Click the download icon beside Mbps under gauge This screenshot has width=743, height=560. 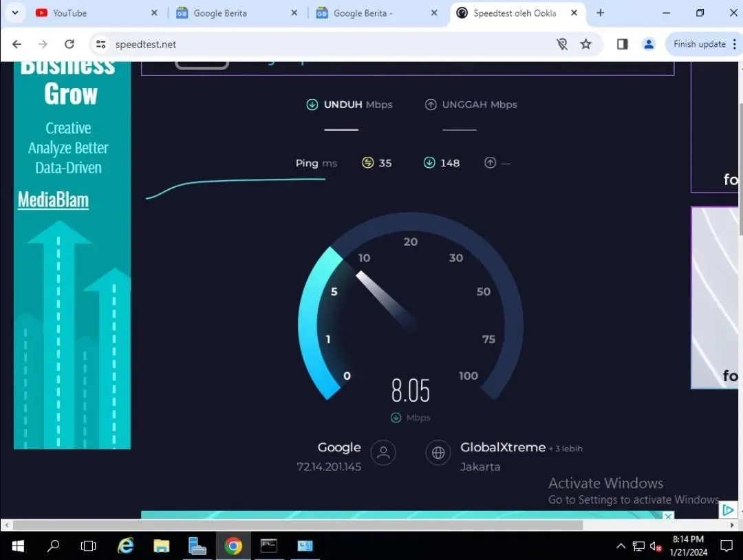coord(396,418)
